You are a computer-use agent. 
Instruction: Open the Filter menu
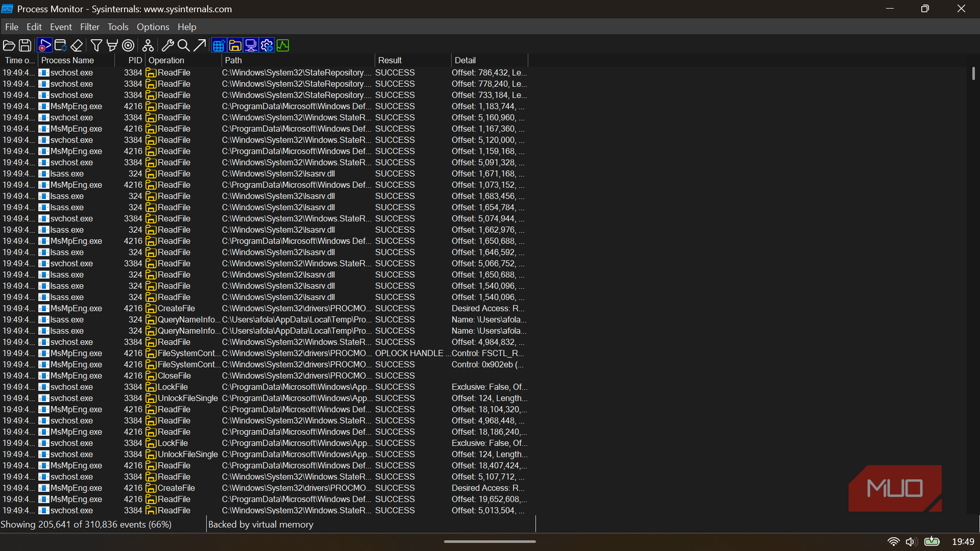(90, 27)
